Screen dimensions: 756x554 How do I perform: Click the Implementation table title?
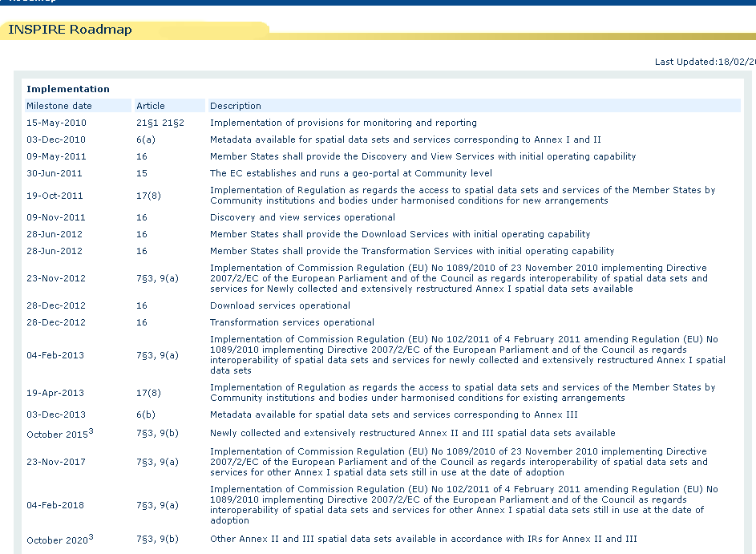(68, 89)
